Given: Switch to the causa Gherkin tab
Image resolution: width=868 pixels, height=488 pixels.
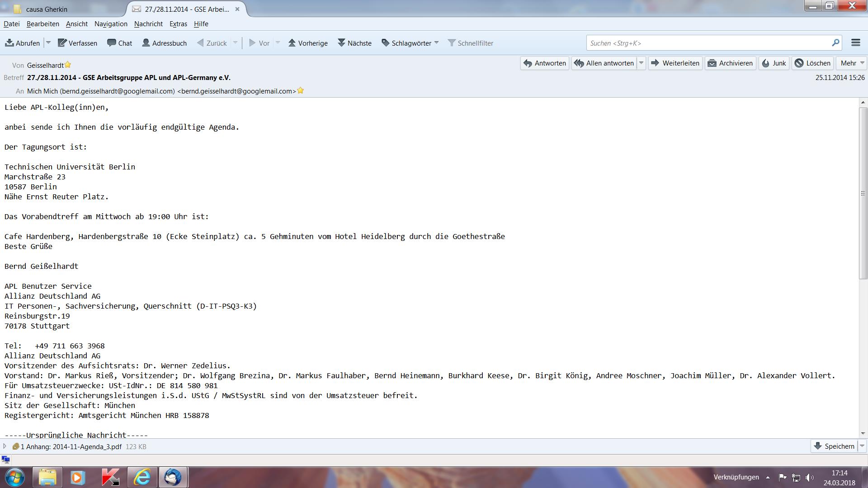Looking at the screenshot, I should (x=47, y=9).
